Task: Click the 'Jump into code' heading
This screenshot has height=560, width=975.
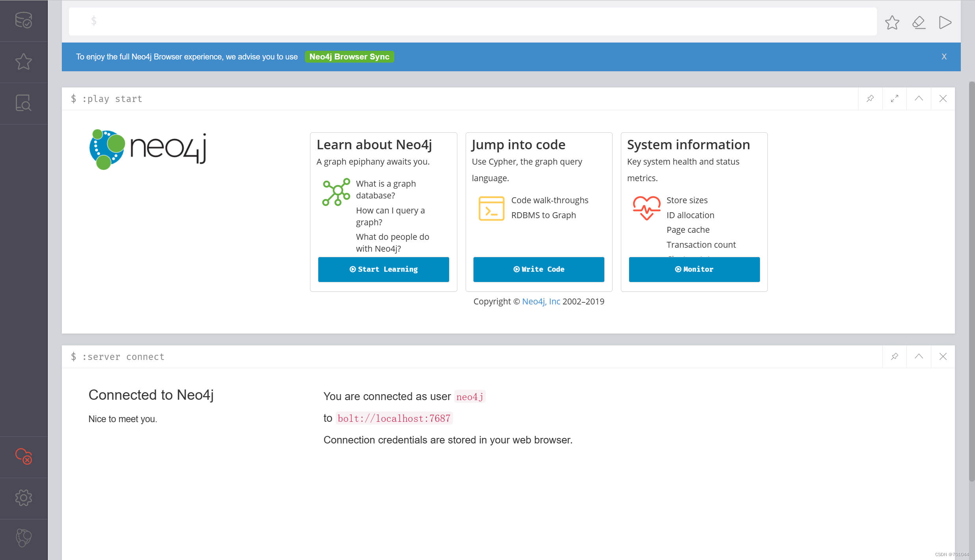Action: point(518,145)
